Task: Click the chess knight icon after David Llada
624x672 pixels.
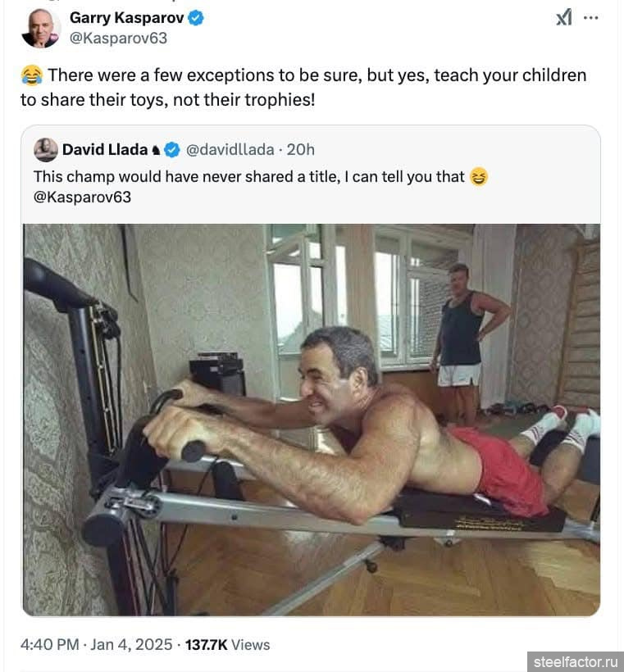Action: coord(155,150)
